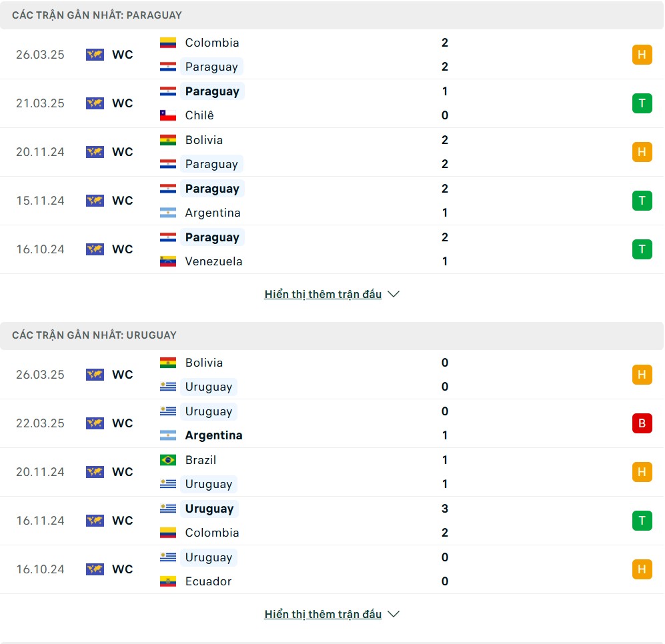Click the Venezuela flag icon

tap(168, 261)
